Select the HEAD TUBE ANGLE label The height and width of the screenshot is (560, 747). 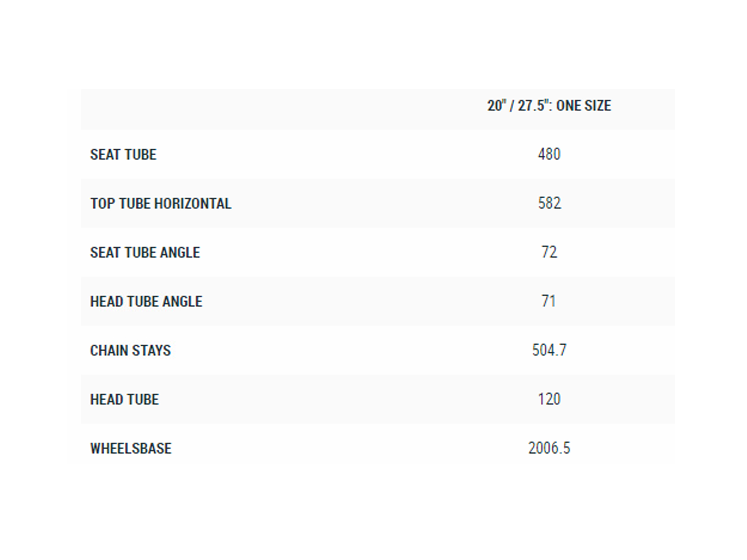tap(146, 301)
